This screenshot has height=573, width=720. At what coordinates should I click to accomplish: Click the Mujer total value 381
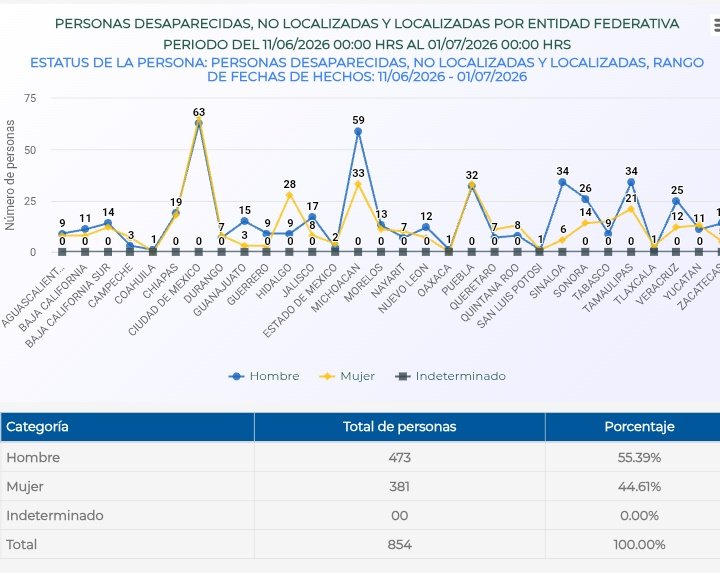pyautogui.click(x=399, y=486)
